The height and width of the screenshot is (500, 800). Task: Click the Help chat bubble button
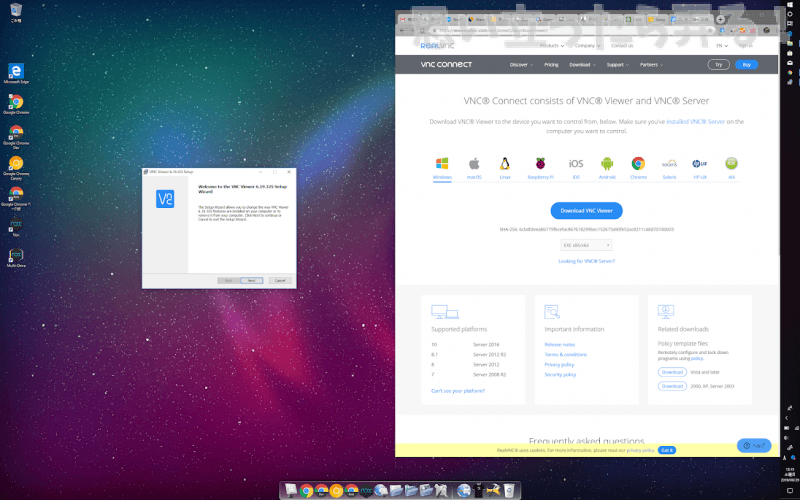click(754, 445)
